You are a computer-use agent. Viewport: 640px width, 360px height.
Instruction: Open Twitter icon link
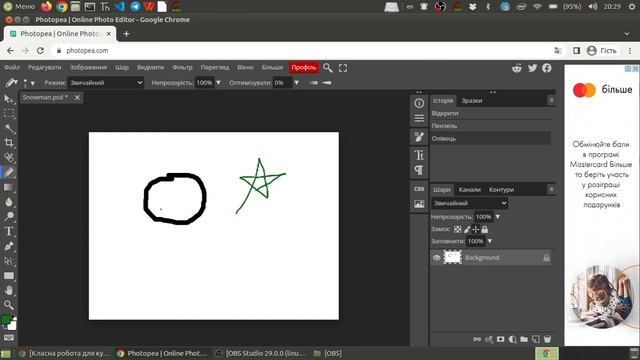[x=532, y=68]
